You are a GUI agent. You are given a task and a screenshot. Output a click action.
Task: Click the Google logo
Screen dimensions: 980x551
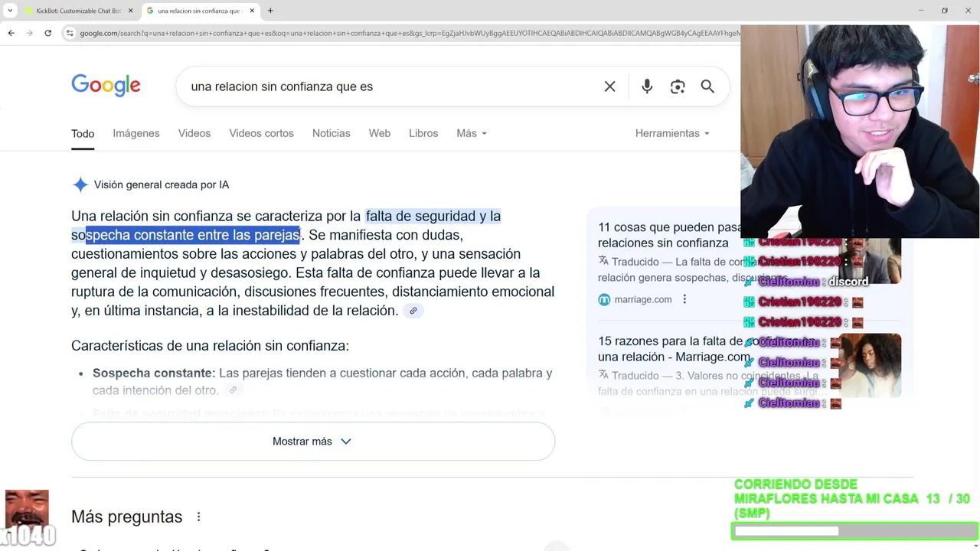click(x=106, y=86)
